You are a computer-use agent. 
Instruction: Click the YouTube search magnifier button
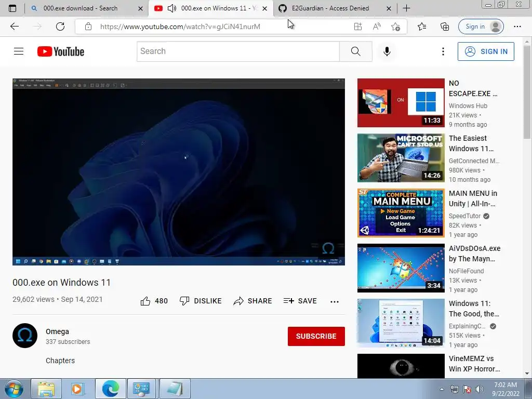point(355,51)
